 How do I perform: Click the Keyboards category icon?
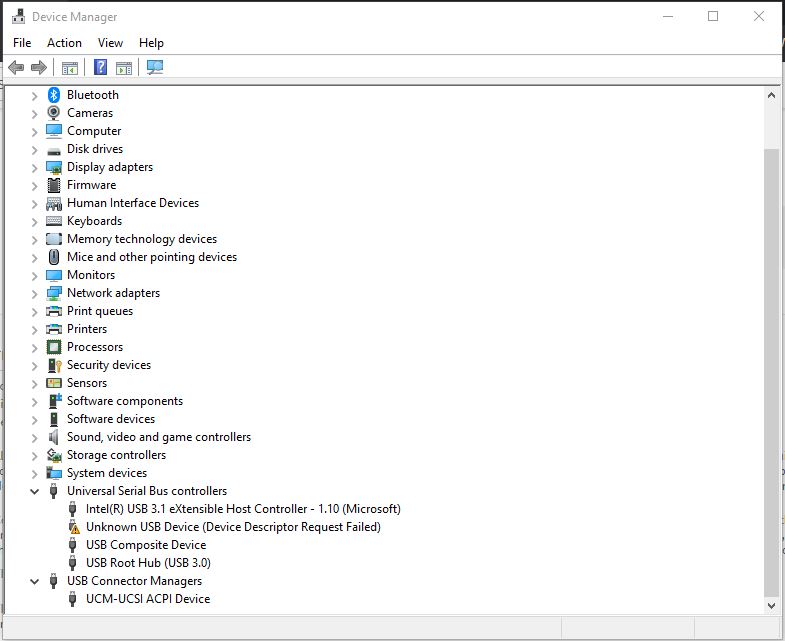tap(54, 221)
